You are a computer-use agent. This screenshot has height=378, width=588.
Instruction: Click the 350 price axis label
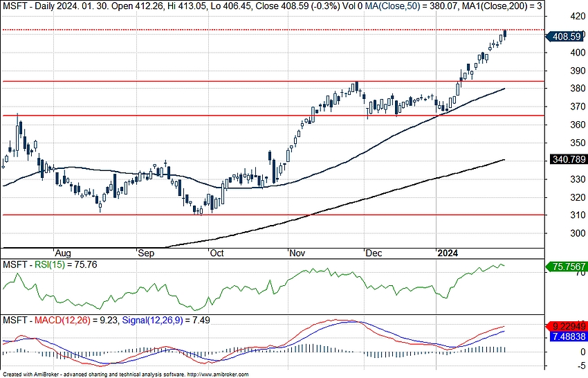pyautogui.click(x=578, y=143)
